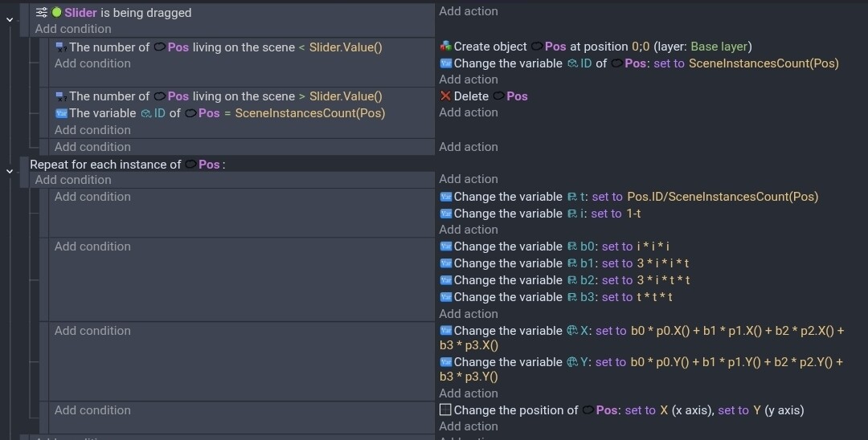Click the variable icon of the "b0: set to" action
Viewport: 868px width, 440px height.
pyautogui.click(x=446, y=246)
